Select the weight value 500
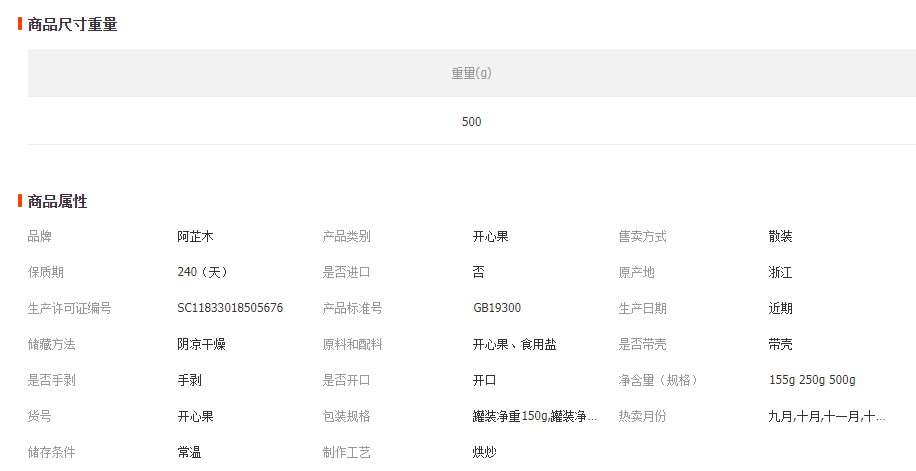The height and width of the screenshot is (471, 916). 471,122
